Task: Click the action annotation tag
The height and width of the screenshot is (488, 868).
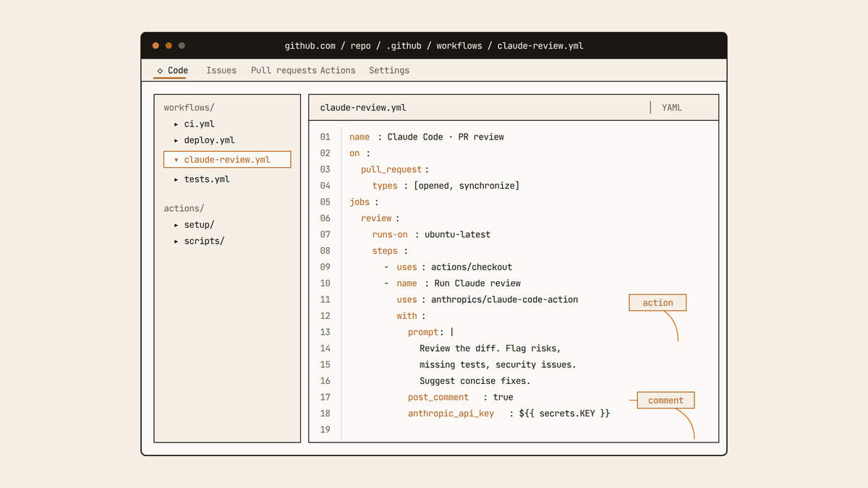Action: pyautogui.click(x=658, y=303)
